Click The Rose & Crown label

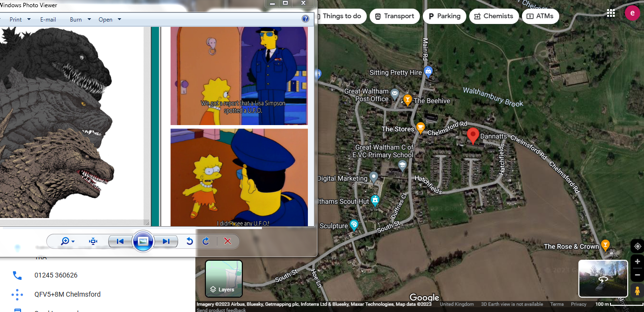pyautogui.click(x=571, y=246)
